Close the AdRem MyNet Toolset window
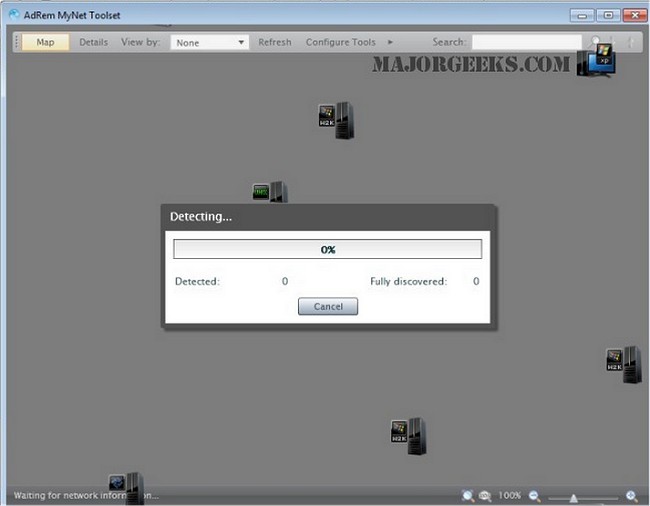Viewport: 650px width, 506px height. click(635, 15)
